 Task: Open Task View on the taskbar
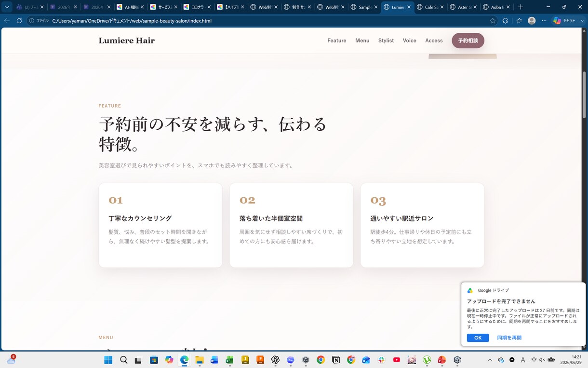pos(138,360)
